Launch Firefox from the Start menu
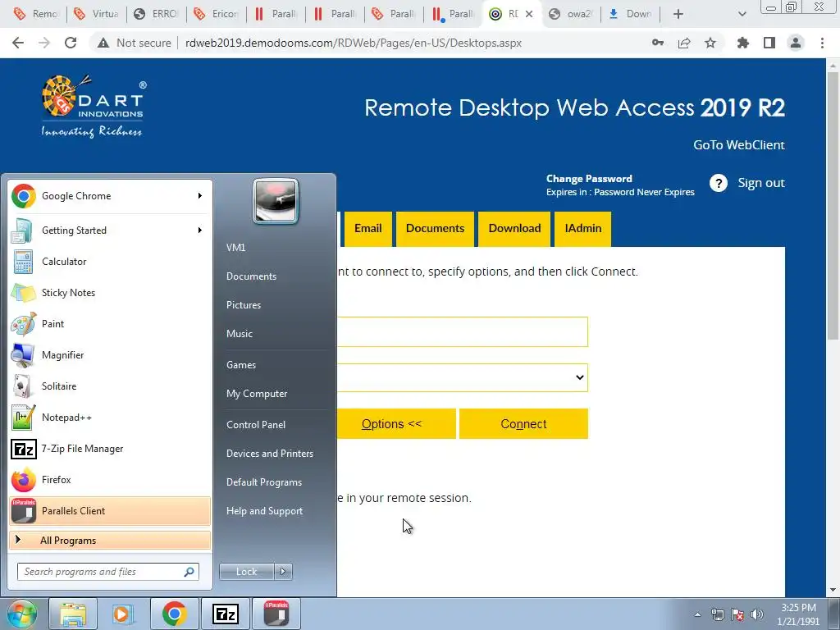840x630 pixels. point(110,479)
